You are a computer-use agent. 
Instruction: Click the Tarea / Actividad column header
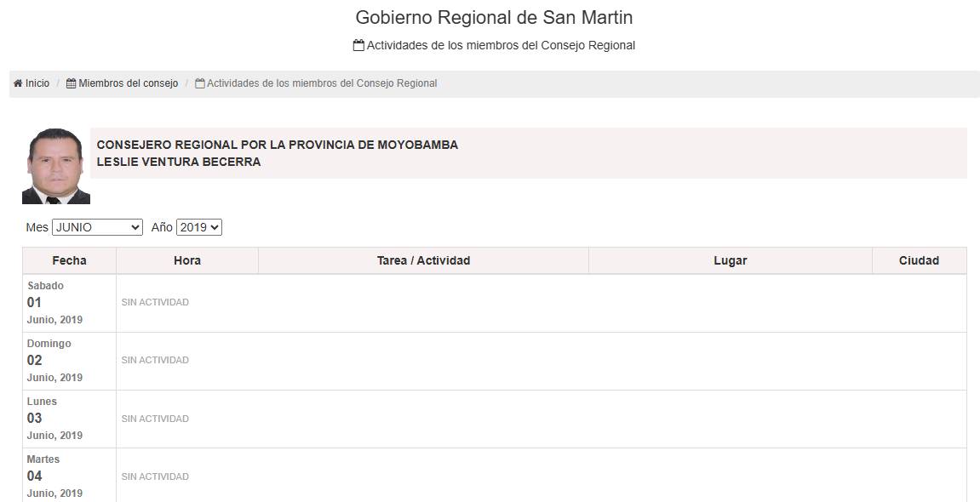(423, 260)
